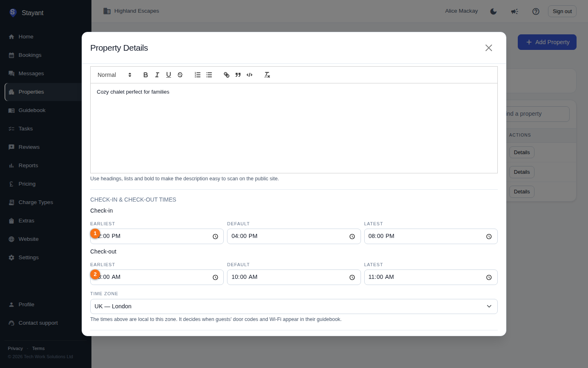Screen dimensions: 588x368
Task: Click into the description text editor area
Action: (294, 128)
